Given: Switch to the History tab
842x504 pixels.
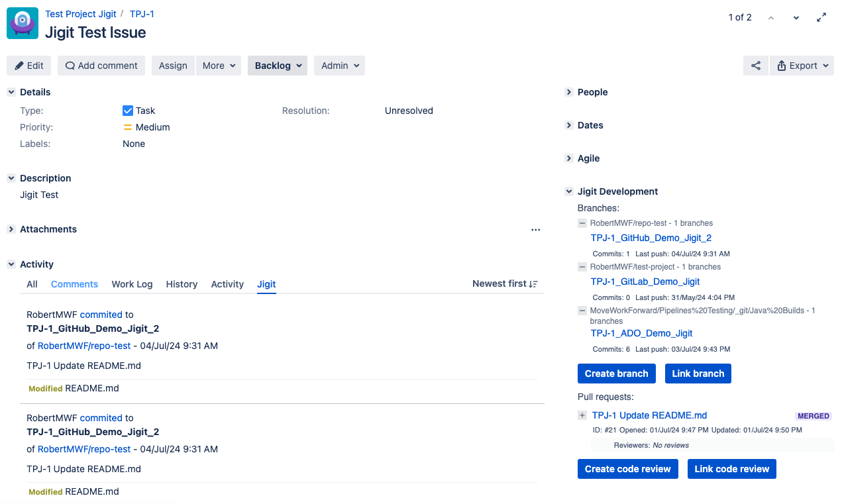Looking at the screenshot, I should click(182, 284).
